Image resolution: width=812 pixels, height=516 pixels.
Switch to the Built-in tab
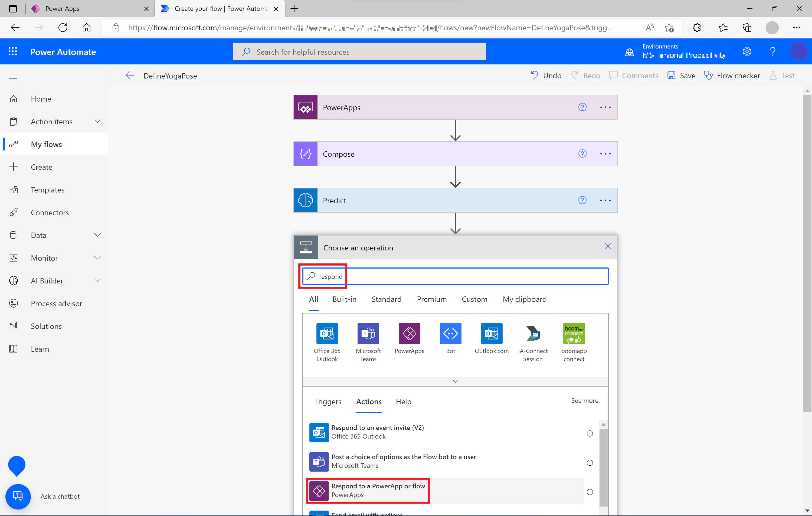pos(344,299)
